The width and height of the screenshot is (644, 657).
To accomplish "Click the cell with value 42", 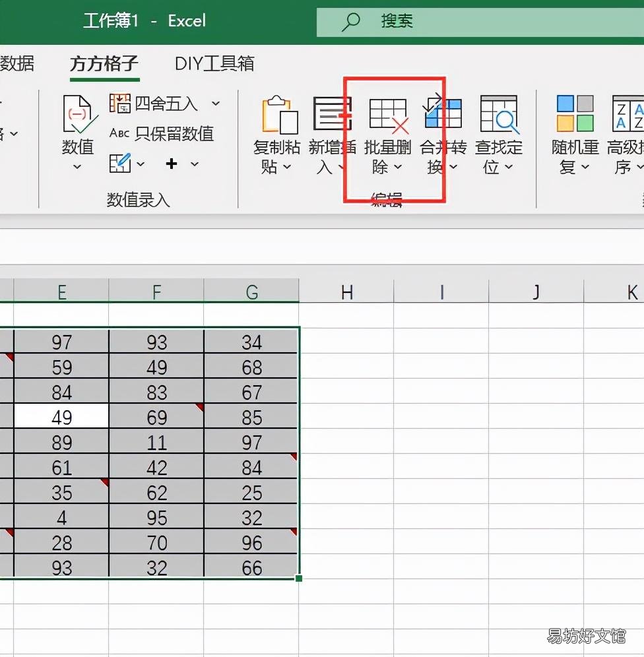I will tap(156, 466).
